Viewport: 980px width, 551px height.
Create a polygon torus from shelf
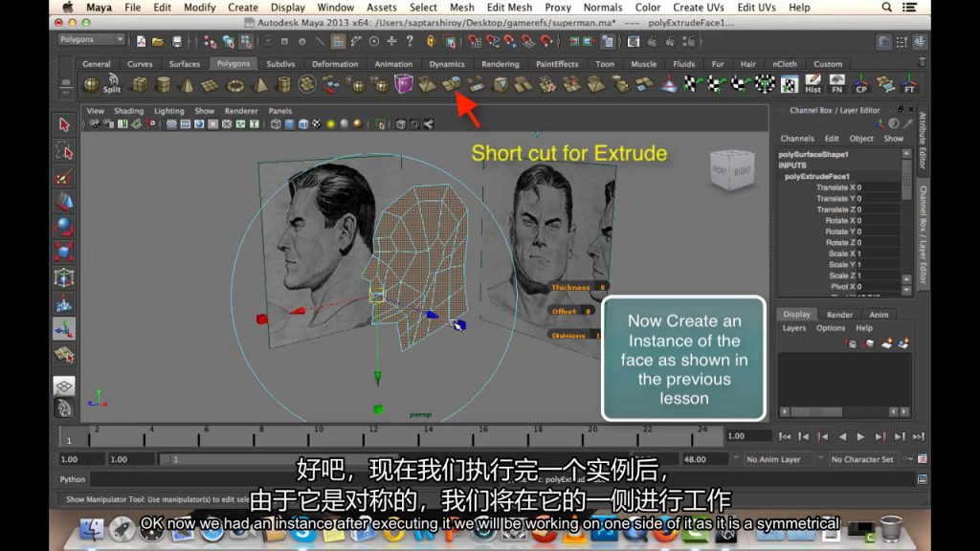(235, 85)
